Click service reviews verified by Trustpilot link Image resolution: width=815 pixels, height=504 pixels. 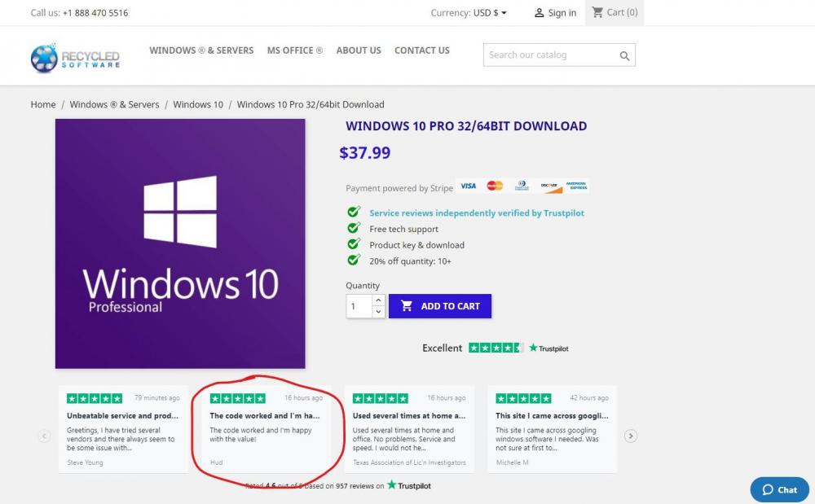pyautogui.click(x=477, y=213)
